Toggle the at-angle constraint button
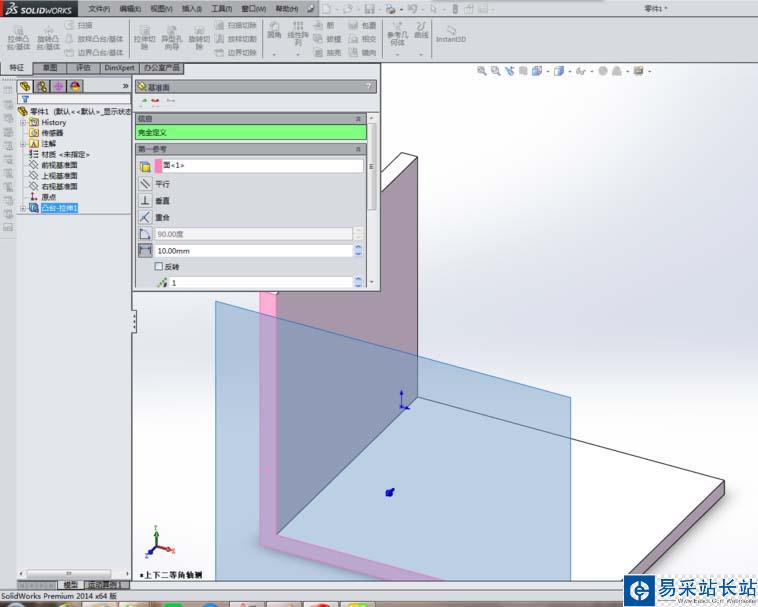Image resolution: width=758 pixels, height=607 pixels. pos(145,234)
